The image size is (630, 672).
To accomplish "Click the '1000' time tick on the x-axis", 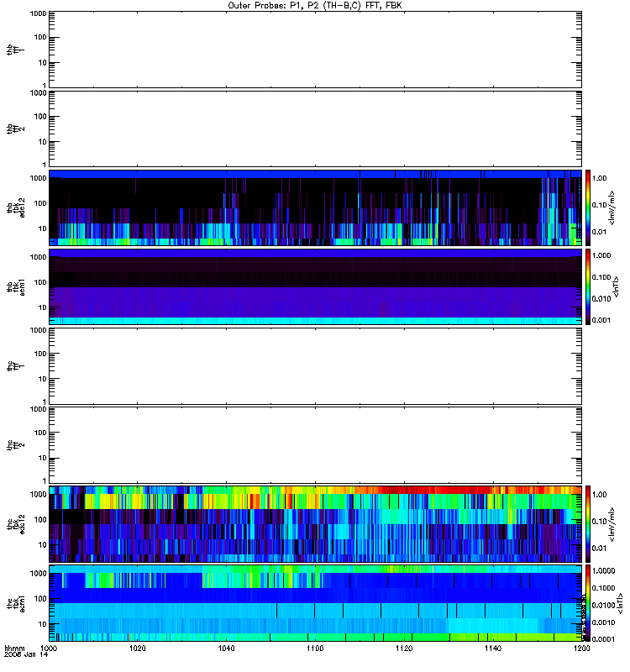I will coord(49,648).
